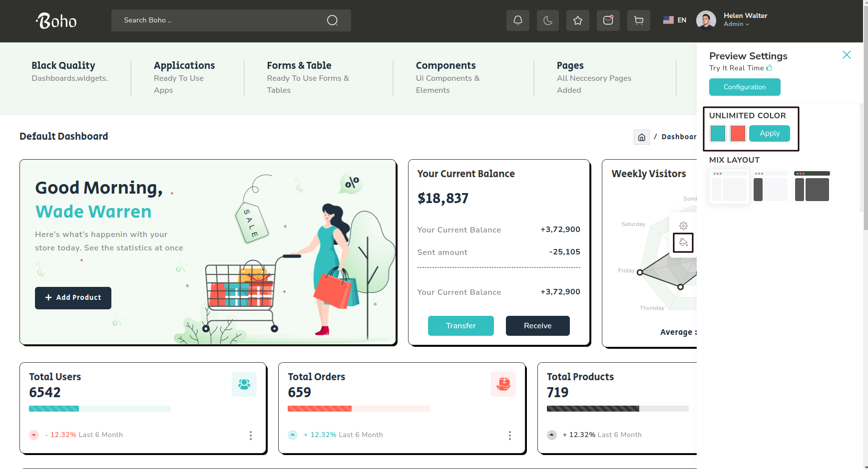Viewport: 868px width, 469px height.
Task: Click the paint bucket customizer icon
Action: pyautogui.click(x=683, y=243)
